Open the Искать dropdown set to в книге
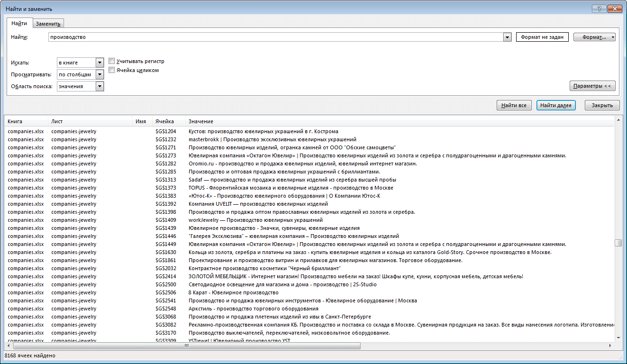This screenshot has width=627, height=364. point(80,62)
